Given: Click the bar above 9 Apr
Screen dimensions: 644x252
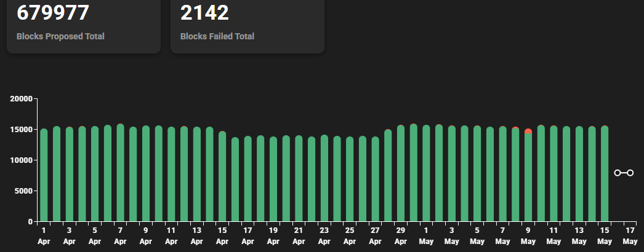Looking at the screenshot, I should tap(146, 174).
